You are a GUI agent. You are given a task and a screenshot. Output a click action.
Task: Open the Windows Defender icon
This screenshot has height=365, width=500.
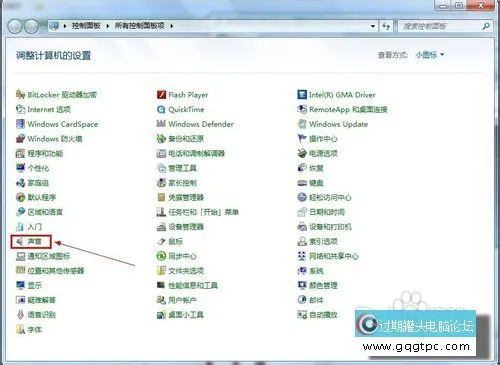click(x=161, y=124)
